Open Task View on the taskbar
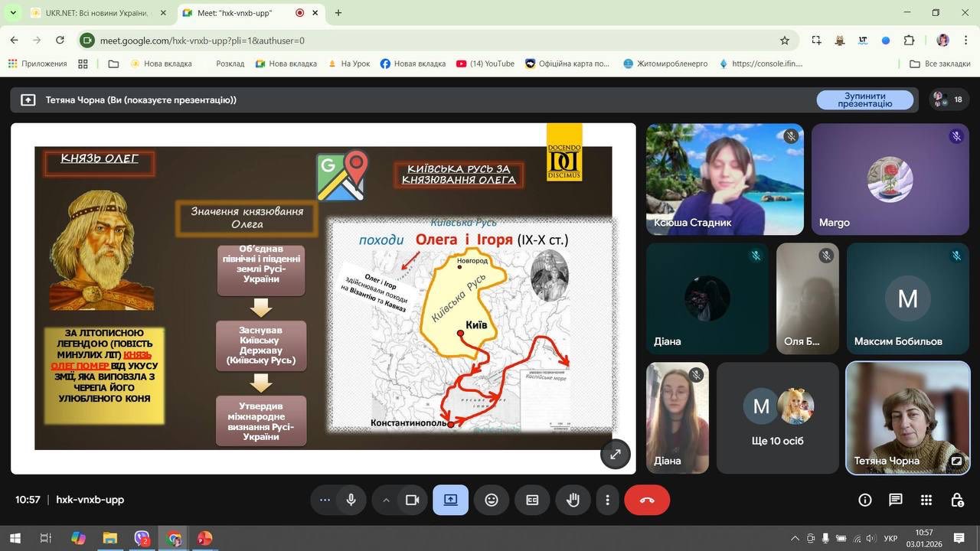Image resolution: width=980 pixels, height=551 pixels. [x=45, y=538]
